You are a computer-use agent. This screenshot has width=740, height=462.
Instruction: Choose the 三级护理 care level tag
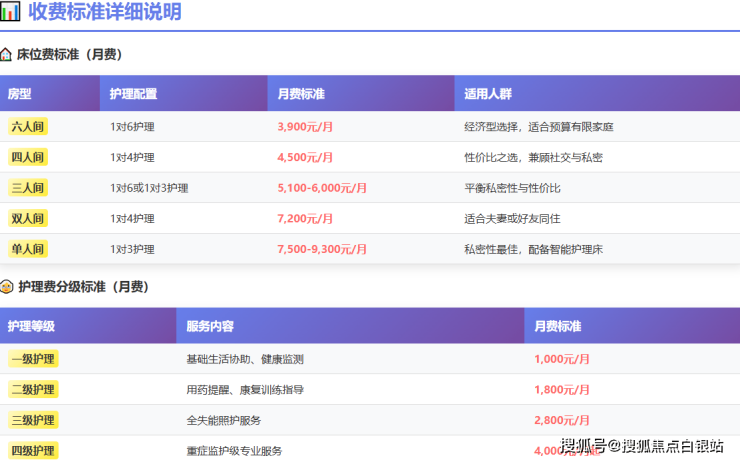coord(34,420)
